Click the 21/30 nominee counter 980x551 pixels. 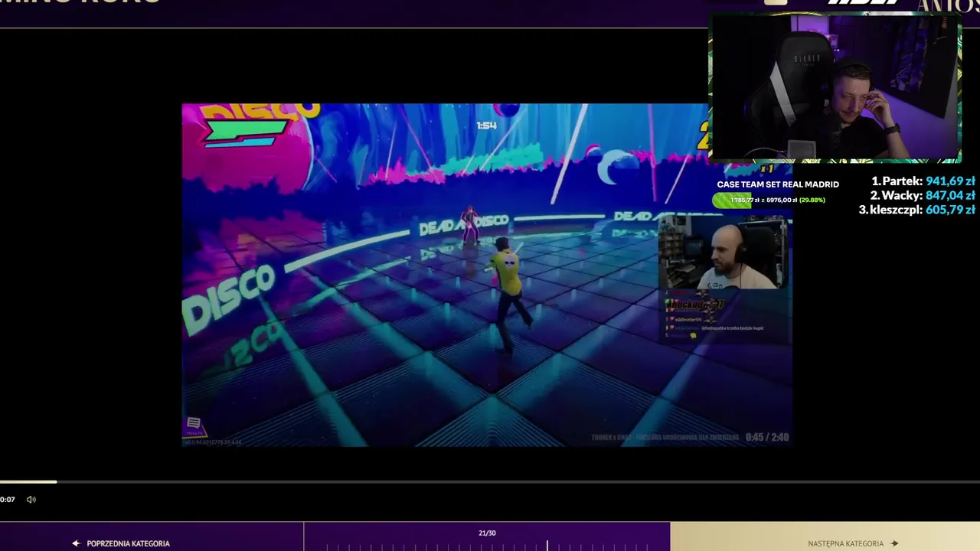coord(487,533)
